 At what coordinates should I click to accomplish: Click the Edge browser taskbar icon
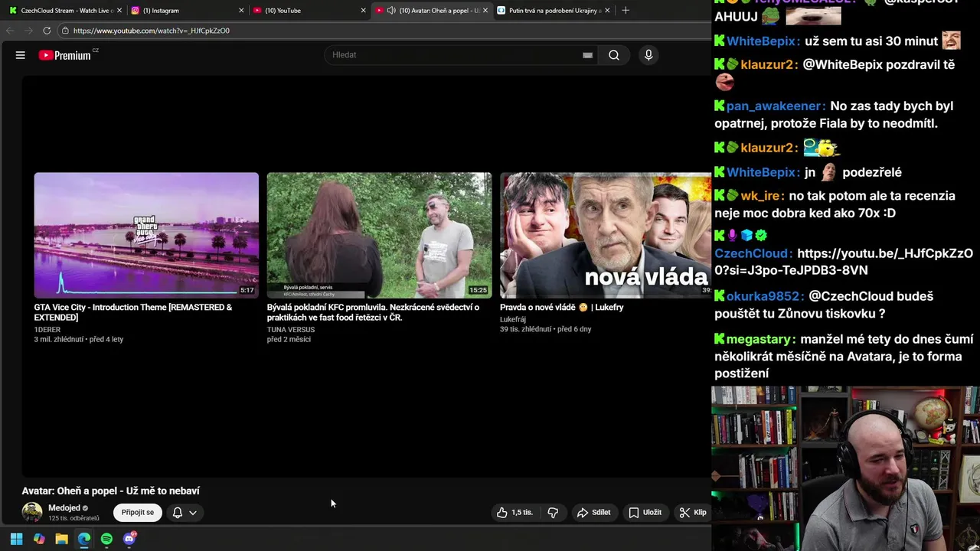(x=84, y=539)
